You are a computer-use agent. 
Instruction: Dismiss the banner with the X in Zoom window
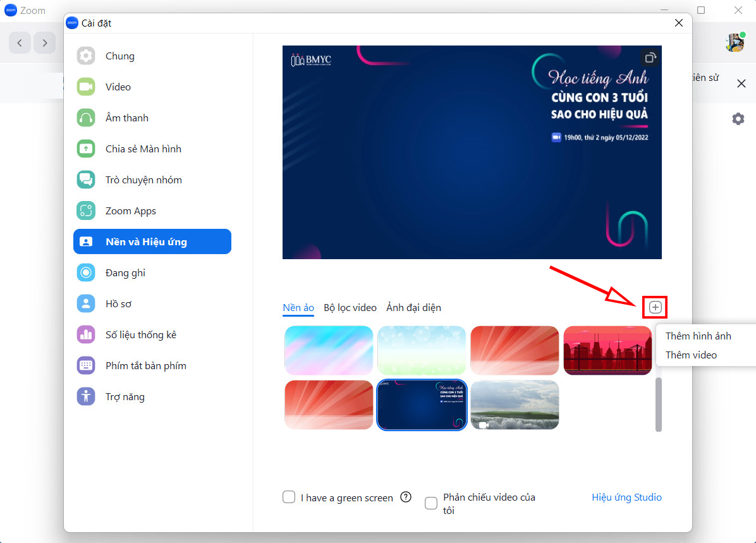click(741, 83)
